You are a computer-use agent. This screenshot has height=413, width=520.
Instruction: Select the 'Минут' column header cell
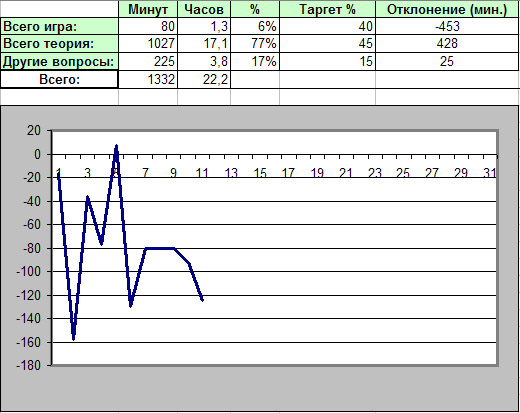[x=148, y=9]
